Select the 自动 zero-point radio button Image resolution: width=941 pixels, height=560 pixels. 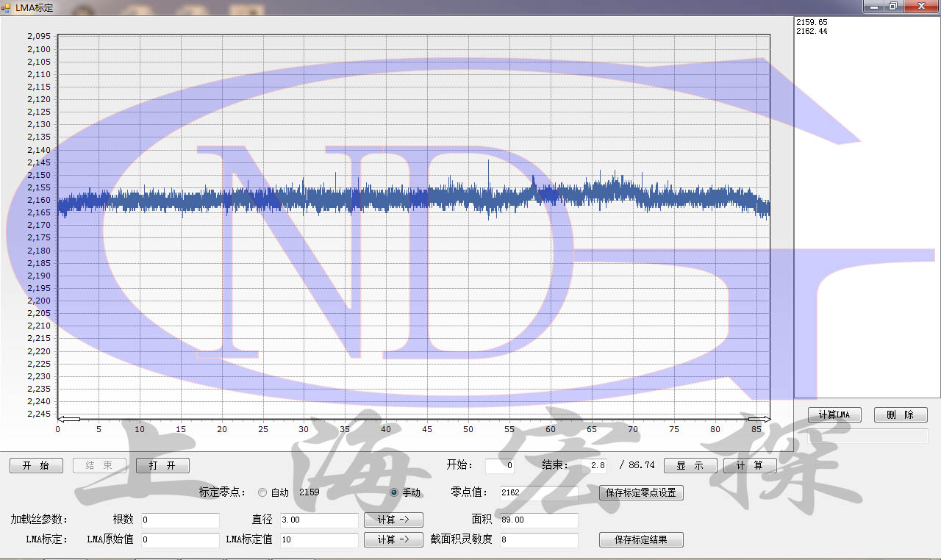tap(262, 492)
